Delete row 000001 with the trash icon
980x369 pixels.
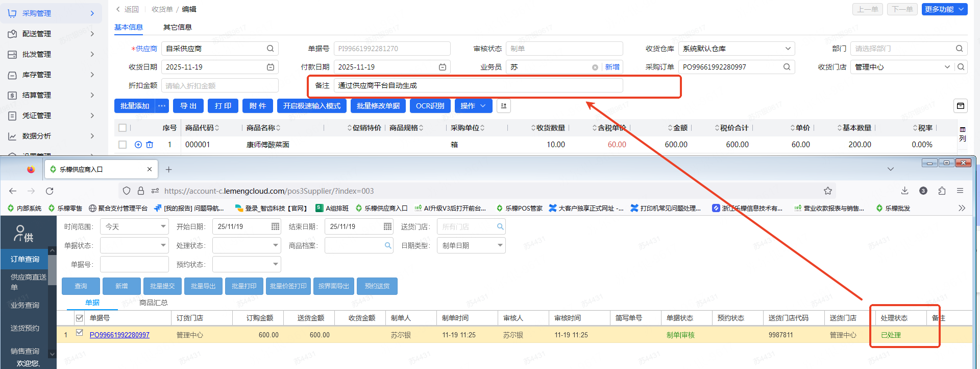coord(150,145)
